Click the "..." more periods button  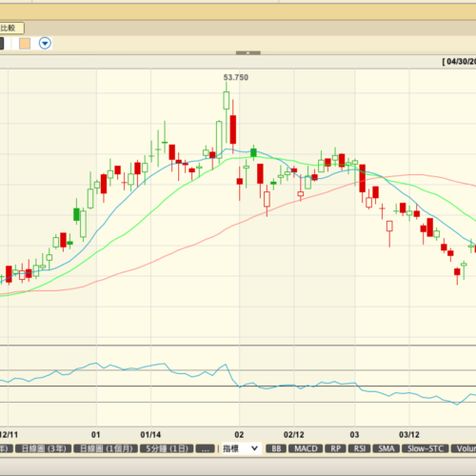(x=206, y=448)
